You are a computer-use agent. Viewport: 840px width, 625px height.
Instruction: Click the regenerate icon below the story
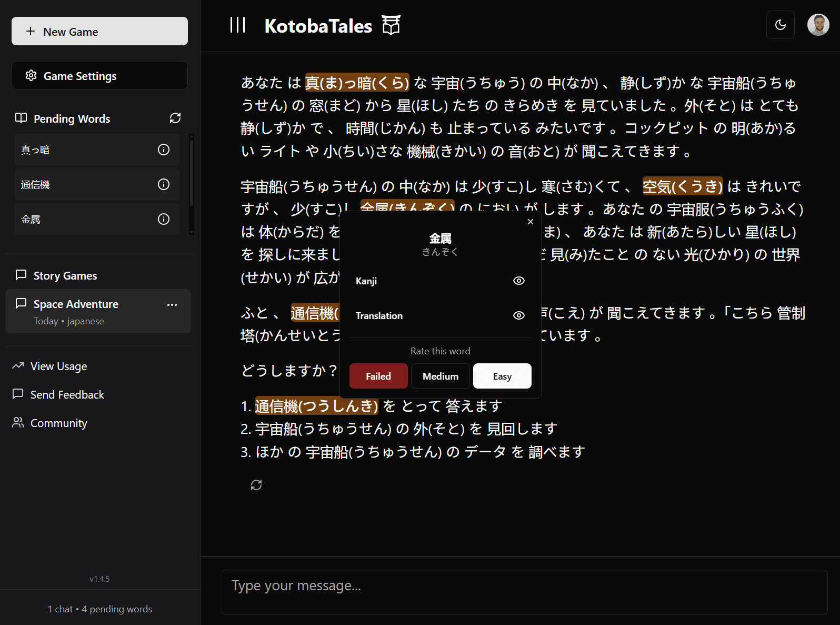coord(256,485)
